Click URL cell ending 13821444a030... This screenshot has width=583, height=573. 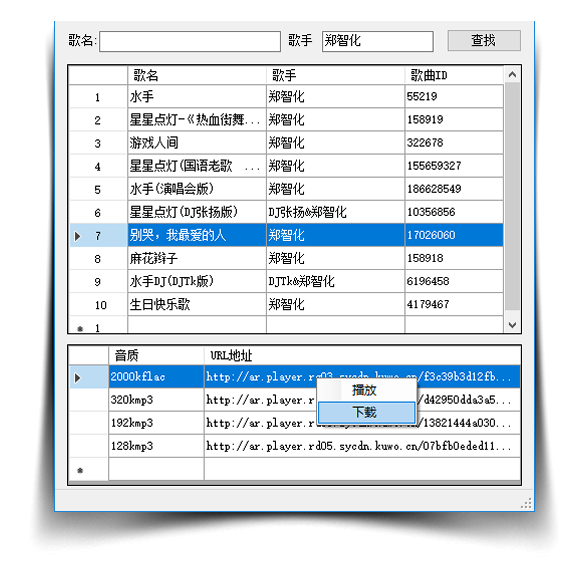tap(362, 423)
